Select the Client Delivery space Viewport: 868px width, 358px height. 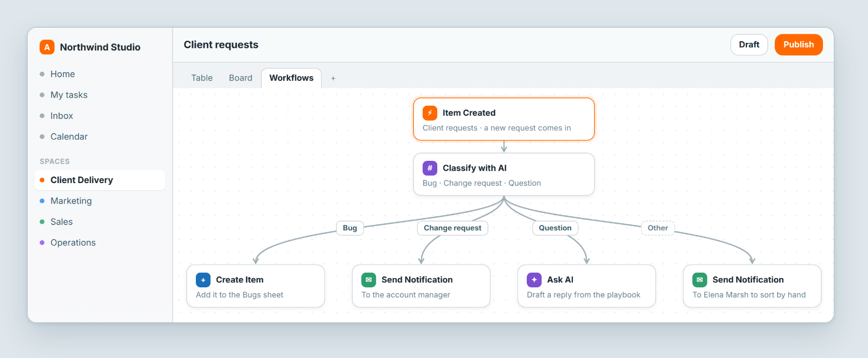pos(100,180)
